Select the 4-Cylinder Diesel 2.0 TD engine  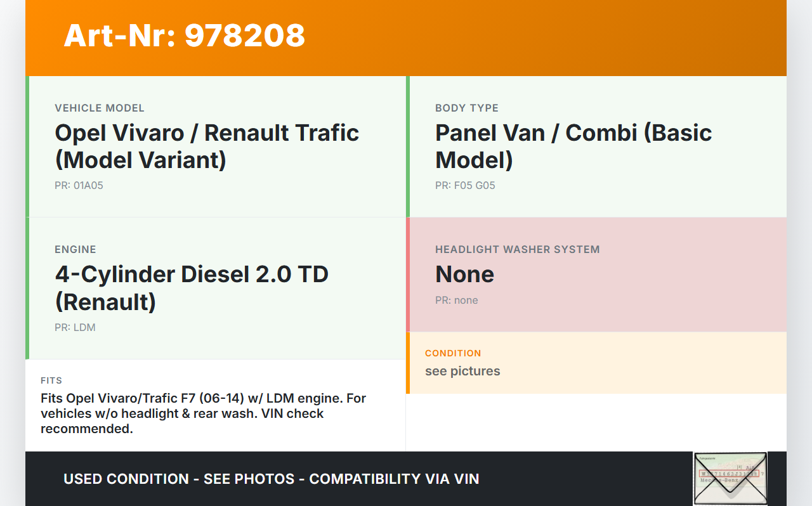pos(192,288)
